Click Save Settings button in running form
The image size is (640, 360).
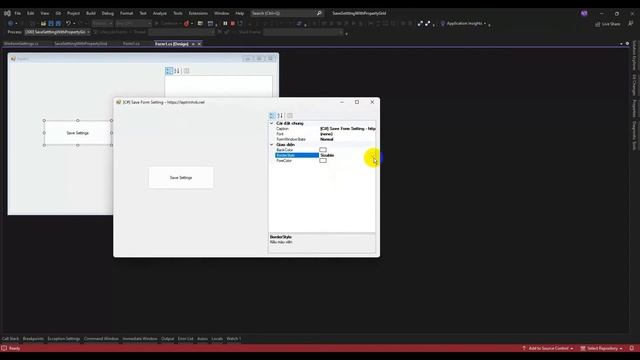click(x=181, y=178)
